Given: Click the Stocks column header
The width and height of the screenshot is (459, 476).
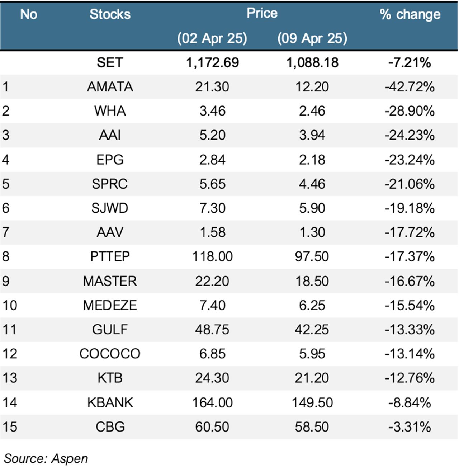Looking at the screenshot, I should click(x=110, y=14).
